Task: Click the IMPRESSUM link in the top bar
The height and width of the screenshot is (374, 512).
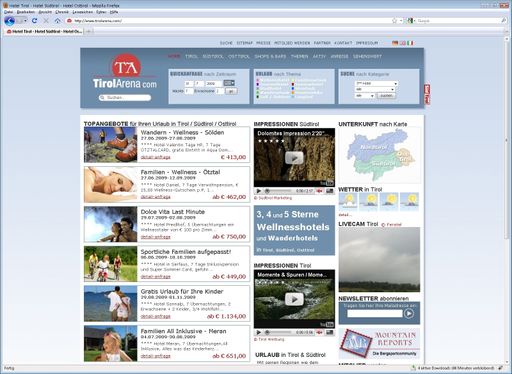Action: point(367,43)
